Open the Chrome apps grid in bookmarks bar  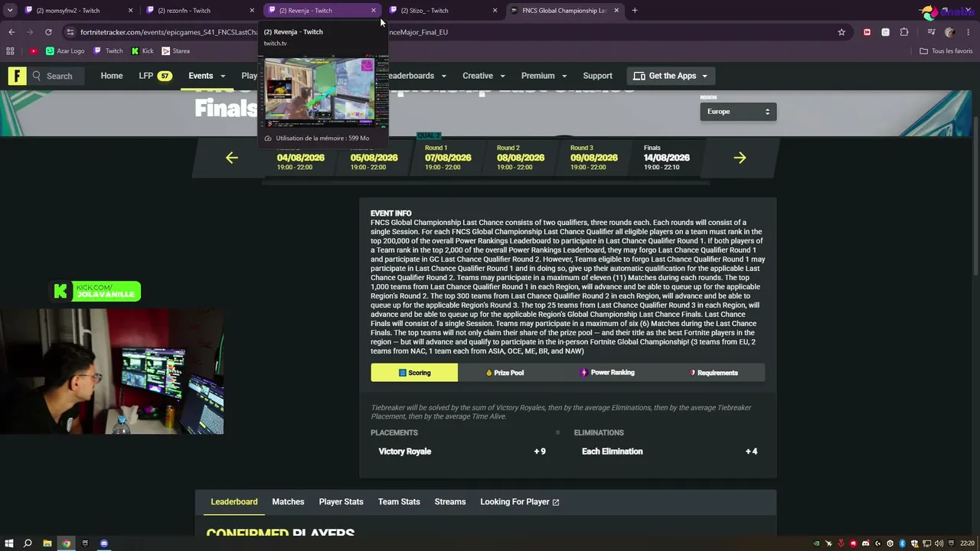coord(10,51)
